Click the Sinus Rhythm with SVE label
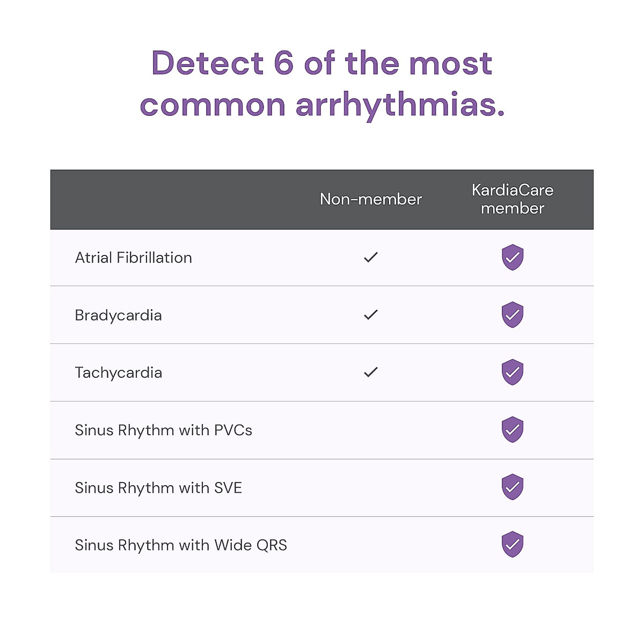This screenshot has height=644, width=644. point(158,487)
